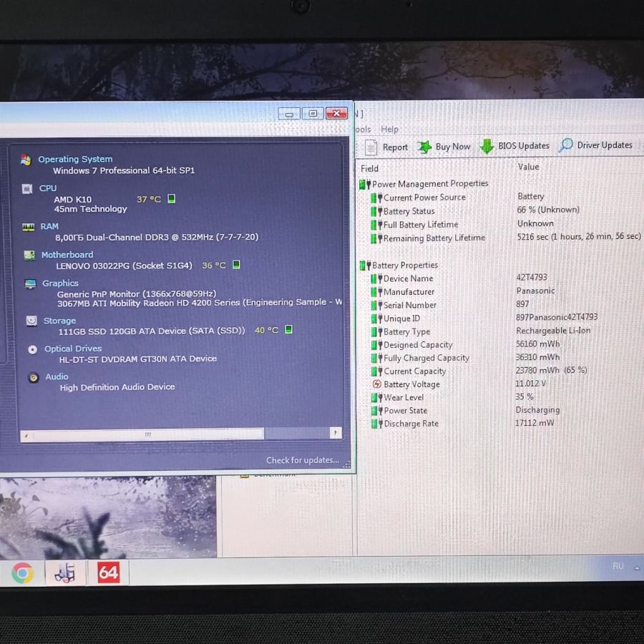Viewport: 644px width, 644px height.
Task: Open the Help menu in AIDA64
Action: 389,130
